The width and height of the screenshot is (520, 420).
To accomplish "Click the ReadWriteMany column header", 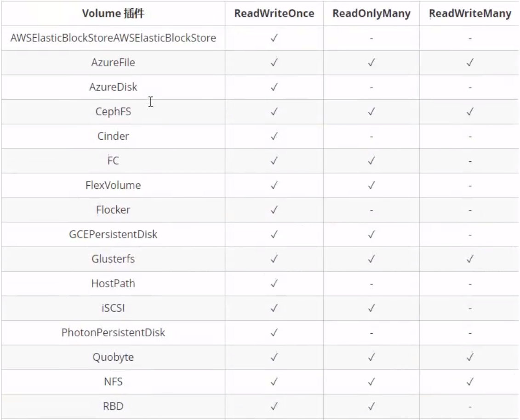I will [x=470, y=13].
